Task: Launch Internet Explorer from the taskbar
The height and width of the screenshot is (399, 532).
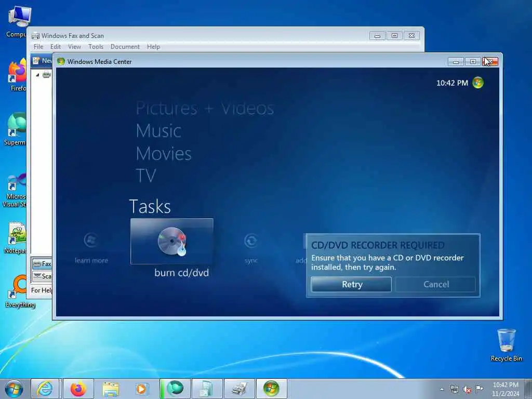Action: pos(45,389)
